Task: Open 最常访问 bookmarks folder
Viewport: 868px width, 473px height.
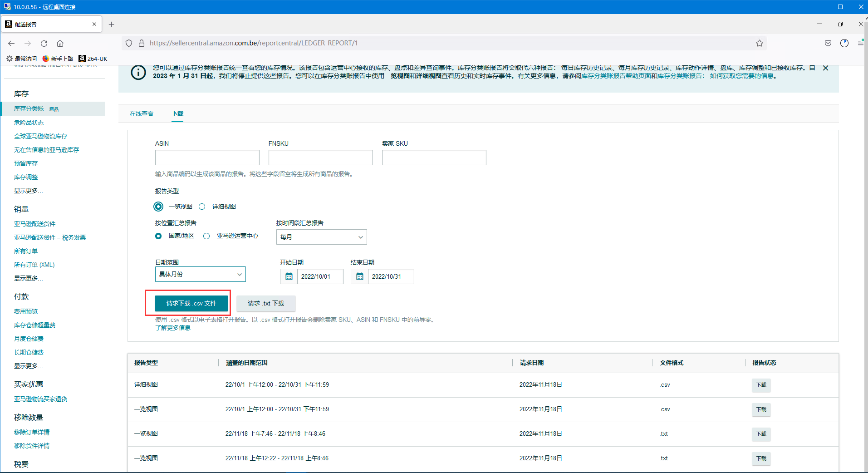Action: pos(21,59)
